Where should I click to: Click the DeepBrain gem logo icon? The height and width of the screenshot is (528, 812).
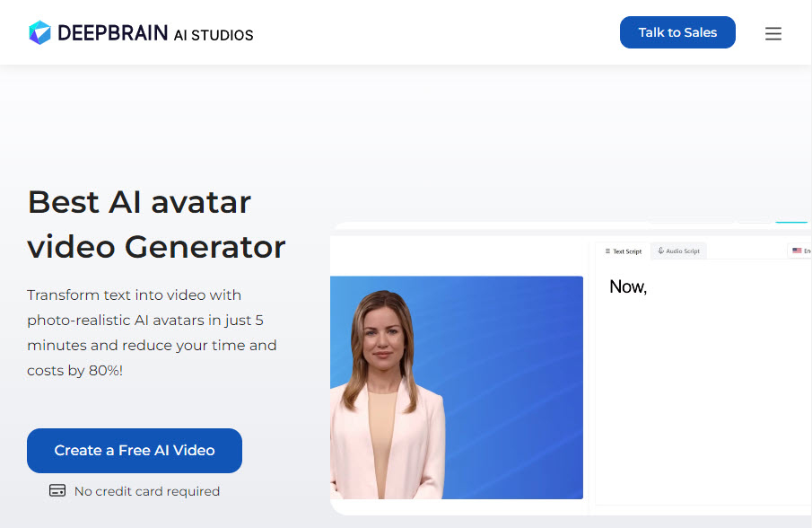point(39,32)
